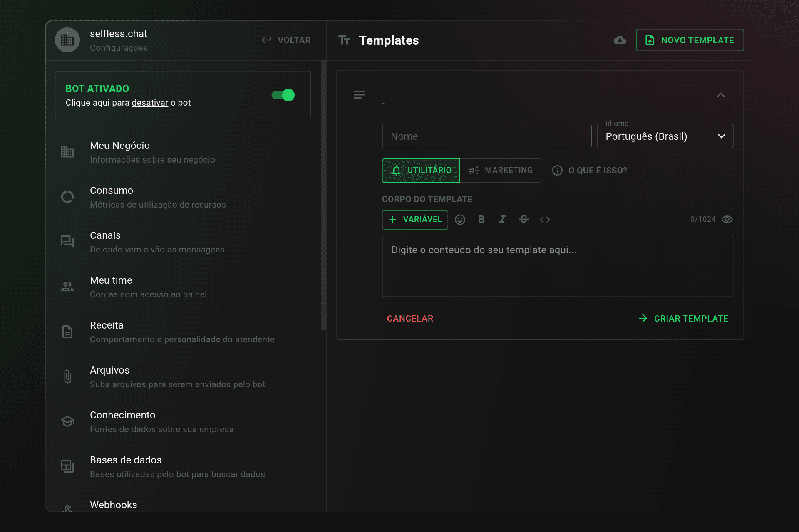Image resolution: width=799 pixels, height=532 pixels.
Task: Select the Marketing template category
Action: coord(501,171)
